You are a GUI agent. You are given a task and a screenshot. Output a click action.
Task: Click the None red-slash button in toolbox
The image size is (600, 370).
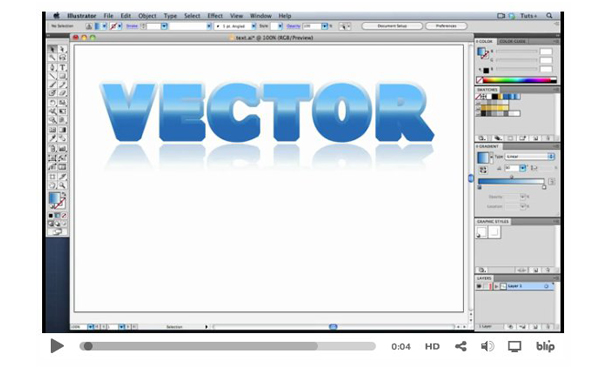click(64, 215)
